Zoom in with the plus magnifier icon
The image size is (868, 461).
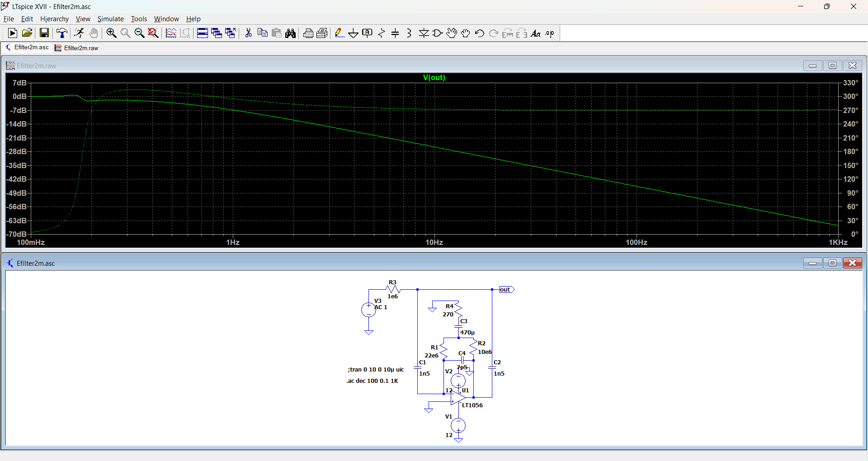click(x=111, y=33)
